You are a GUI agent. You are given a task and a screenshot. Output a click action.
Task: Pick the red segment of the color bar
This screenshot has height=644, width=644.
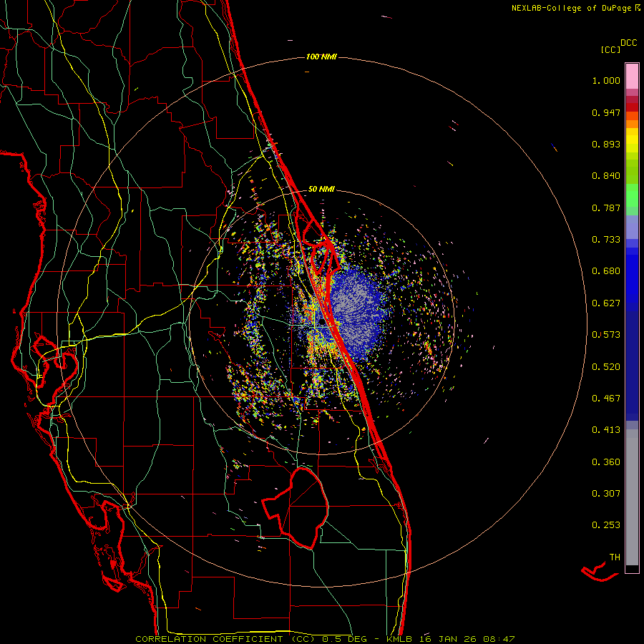click(x=632, y=107)
